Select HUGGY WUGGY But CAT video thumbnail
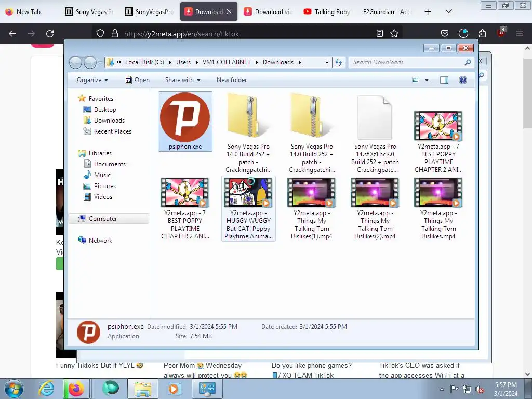Screen dimensions: 532x399 tap(248, 192)
